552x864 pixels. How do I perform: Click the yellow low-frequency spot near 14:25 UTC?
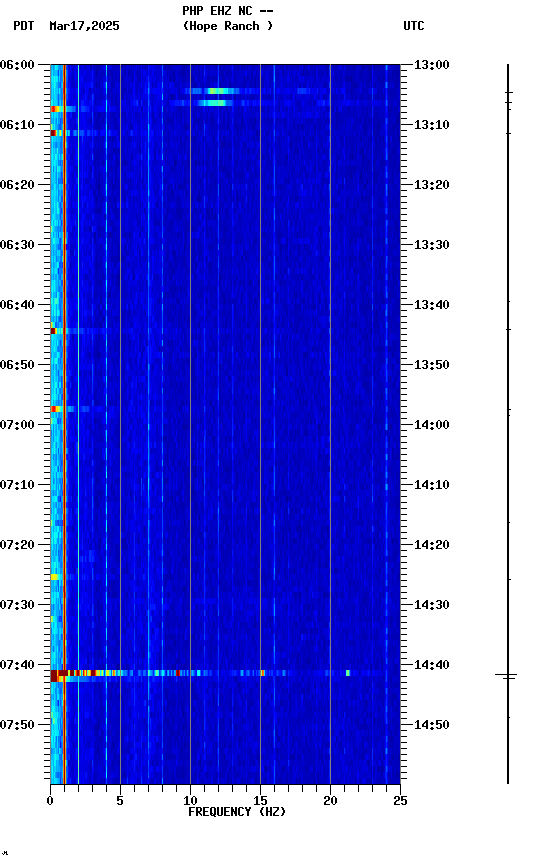point(55,577)
